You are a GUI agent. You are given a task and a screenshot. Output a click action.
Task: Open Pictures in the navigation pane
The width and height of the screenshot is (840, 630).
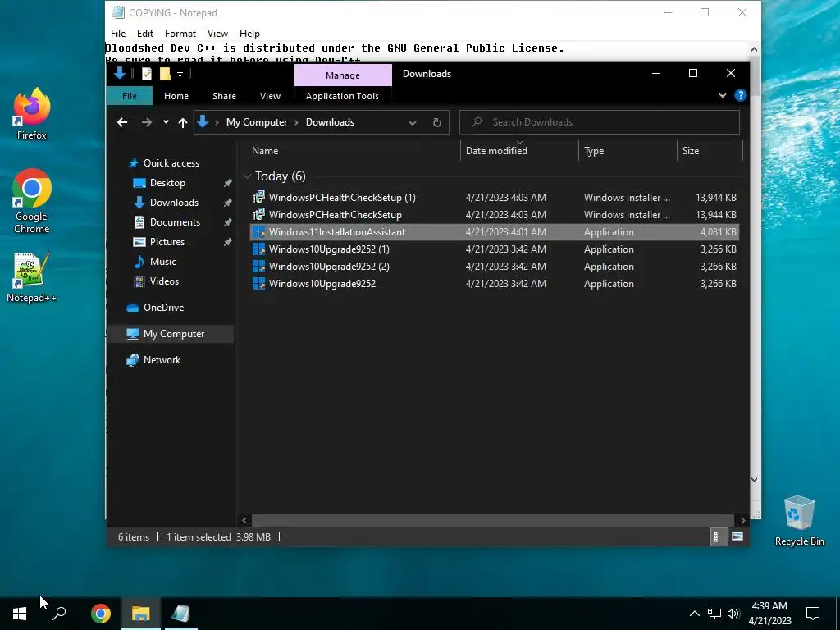(x=167, y=242)
